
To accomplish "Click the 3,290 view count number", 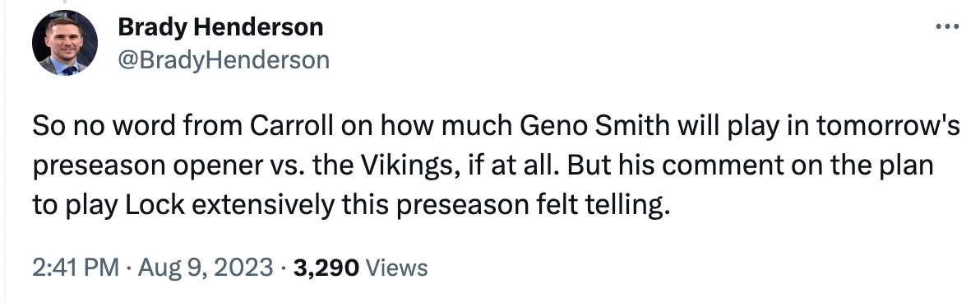I will click(x=326, y=268).
